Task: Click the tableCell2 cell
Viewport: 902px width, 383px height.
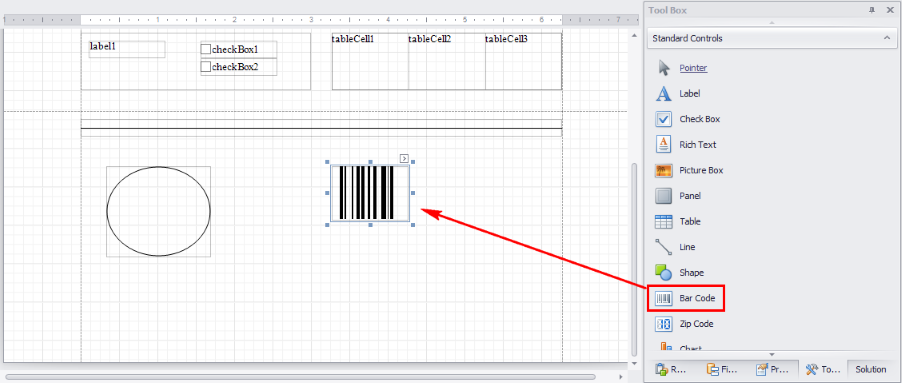Action: pyautogui.click(x=447, y=62)
